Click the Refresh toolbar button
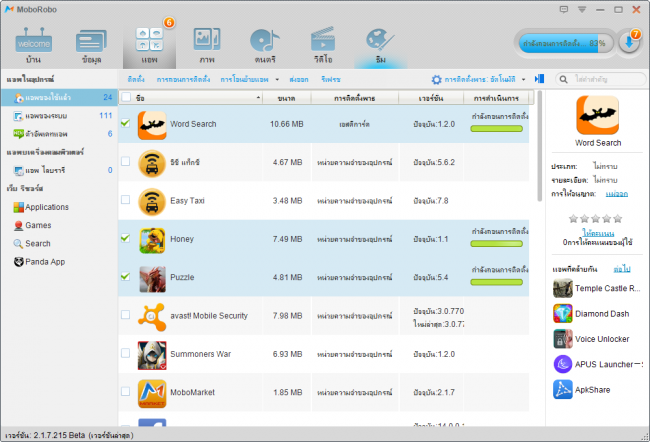 tap(330, 79)
